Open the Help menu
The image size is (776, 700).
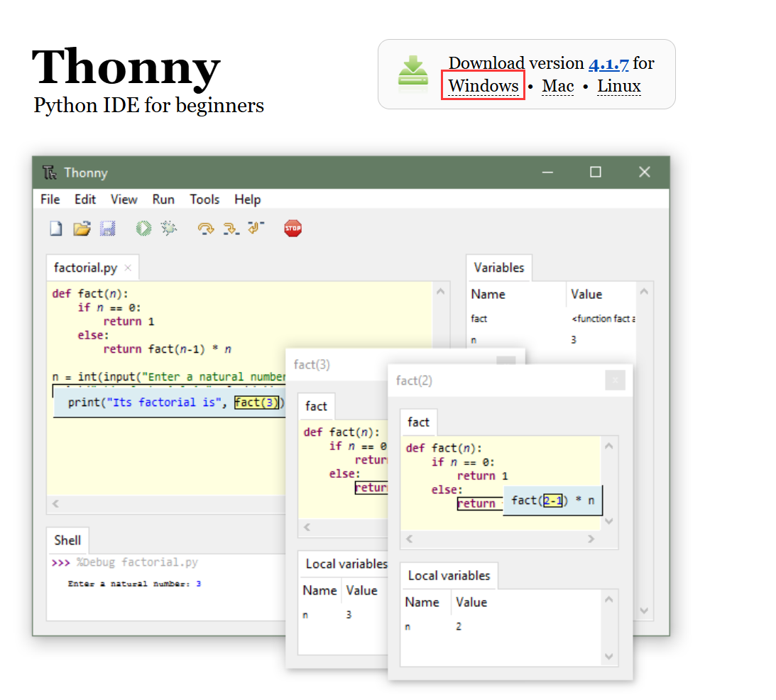(248, 199)
